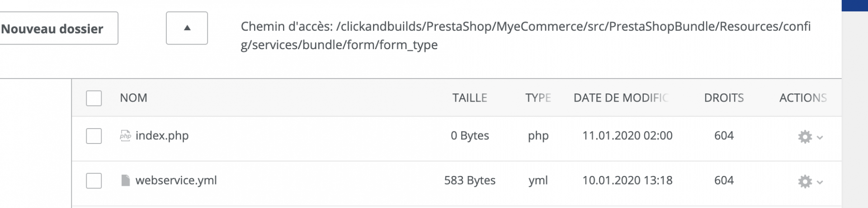This screenshot has height=208, width=868.
Task: Open gear actions icon for index.php
Action: [x=805, y=137]
